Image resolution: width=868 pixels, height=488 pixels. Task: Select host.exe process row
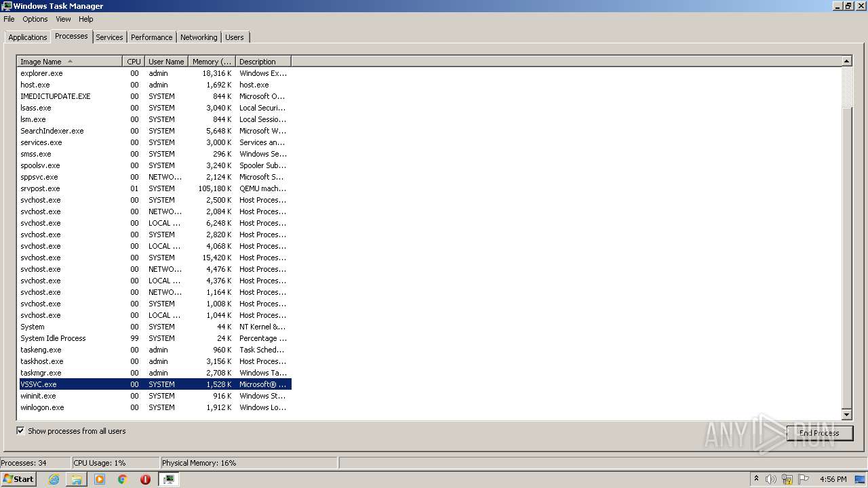(x=154, y=85)
